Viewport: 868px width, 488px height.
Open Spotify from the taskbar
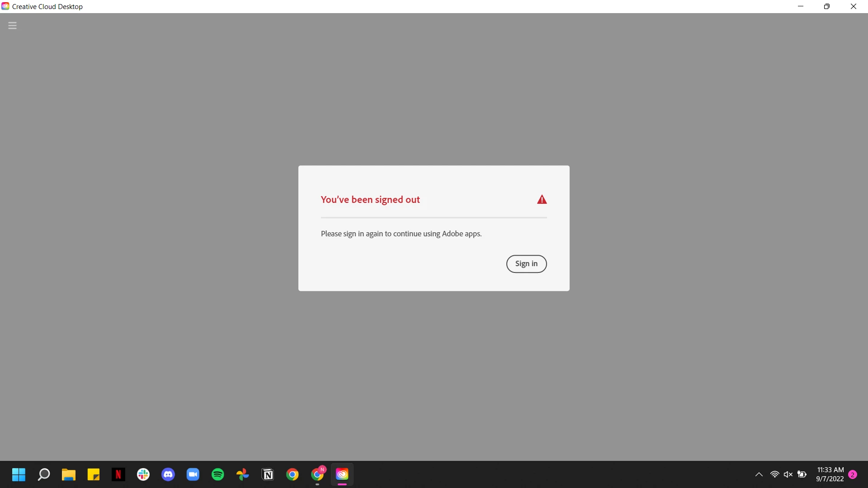[x=218, y=474]
